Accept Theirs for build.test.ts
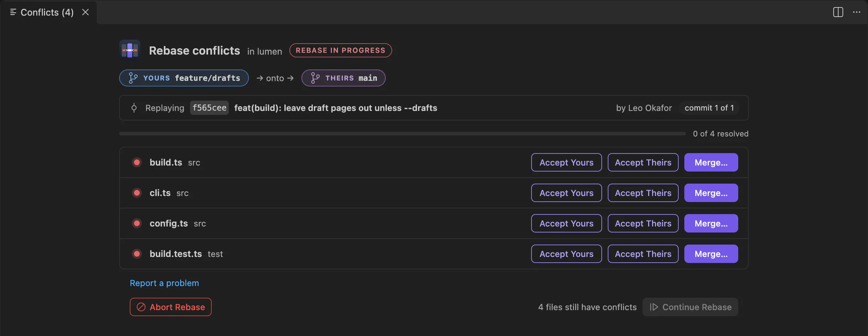The image size is (868, 336). click(643, 254)
